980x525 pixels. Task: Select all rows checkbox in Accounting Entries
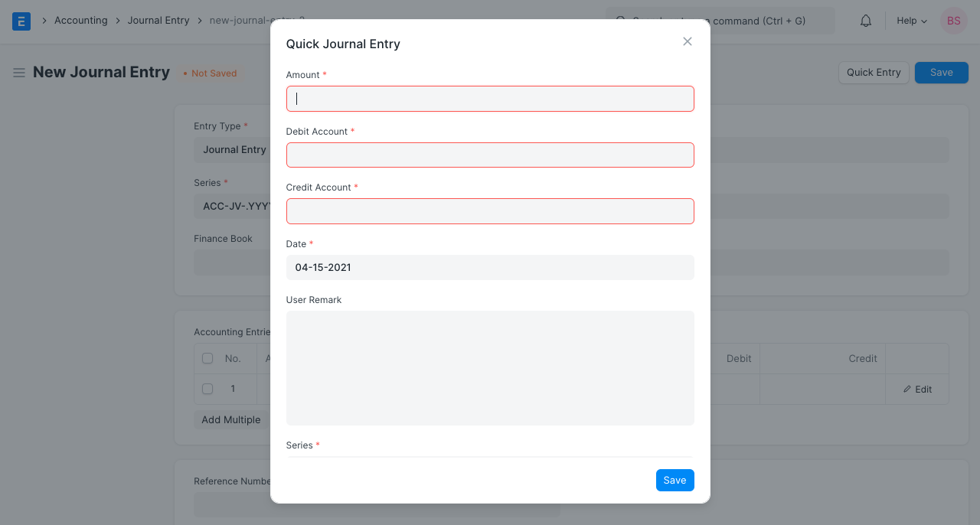click(x=207, y=358)
